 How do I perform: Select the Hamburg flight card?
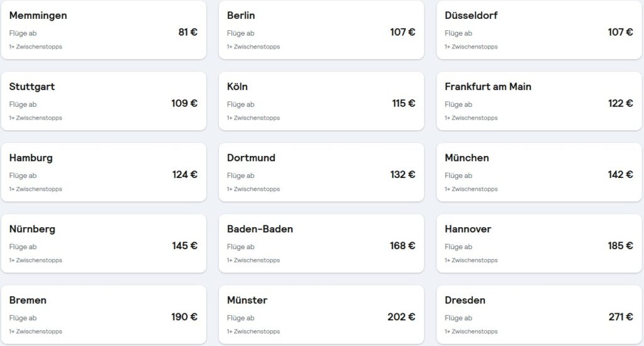click(103, 172)
